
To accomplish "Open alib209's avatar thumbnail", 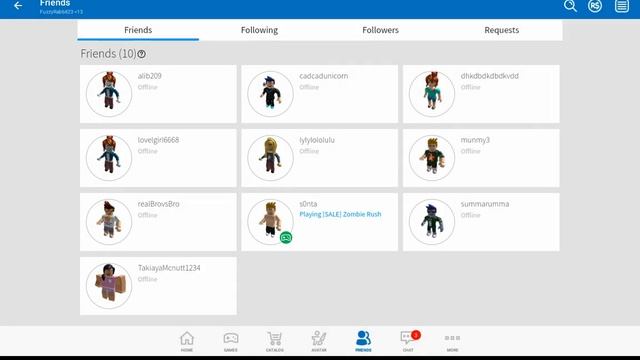I will (x=109, y=94).
